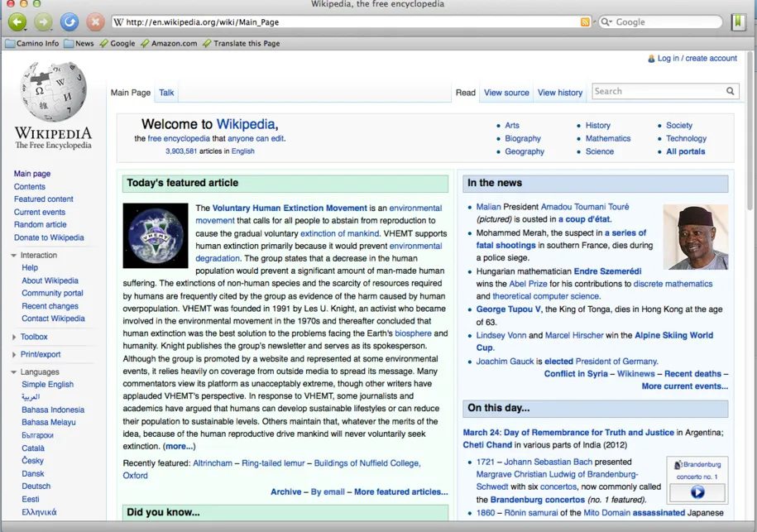Select the Simple English language link

click(x=47, y=384)
